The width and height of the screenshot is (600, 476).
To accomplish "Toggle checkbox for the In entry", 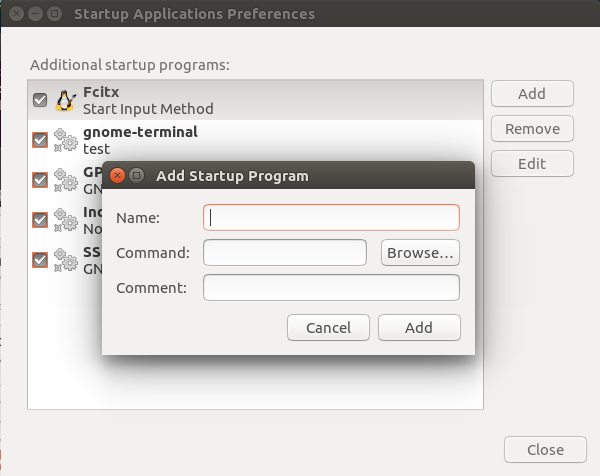I will tap(40, 220).
